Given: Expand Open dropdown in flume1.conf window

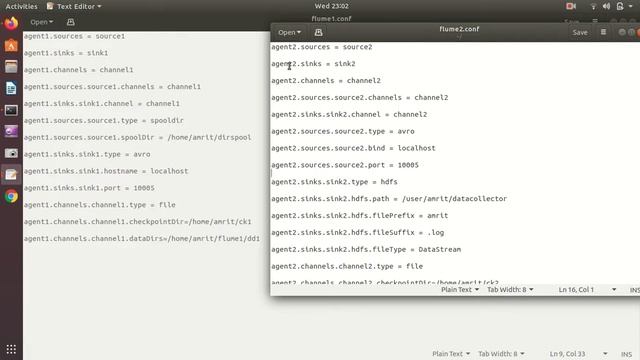Looking at the screenshot, I should pos(42,22).
